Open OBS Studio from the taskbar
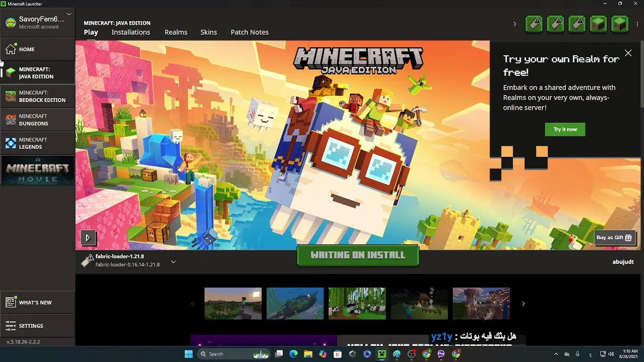The width and height of the screenshot is (644, 362). pos(412,354)
